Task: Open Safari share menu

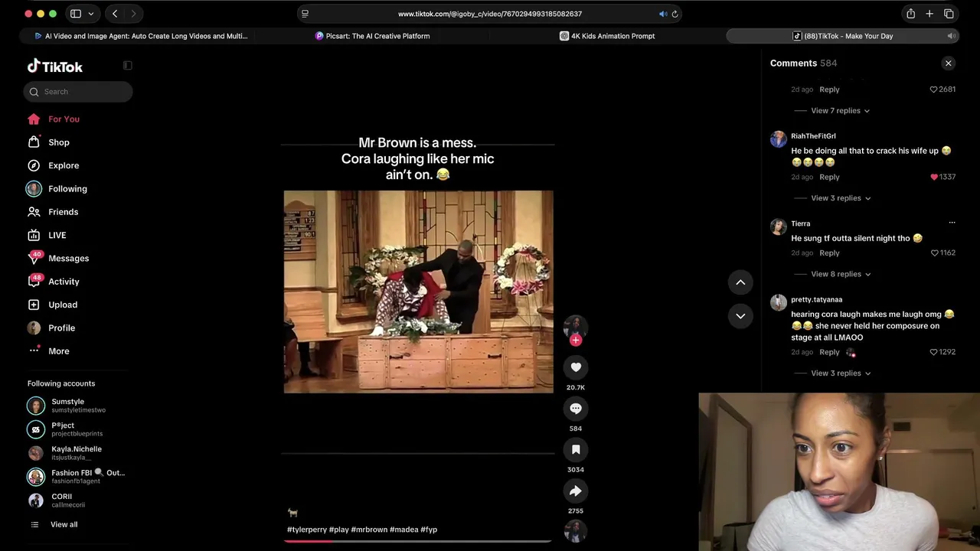Action: coord(910,14)
